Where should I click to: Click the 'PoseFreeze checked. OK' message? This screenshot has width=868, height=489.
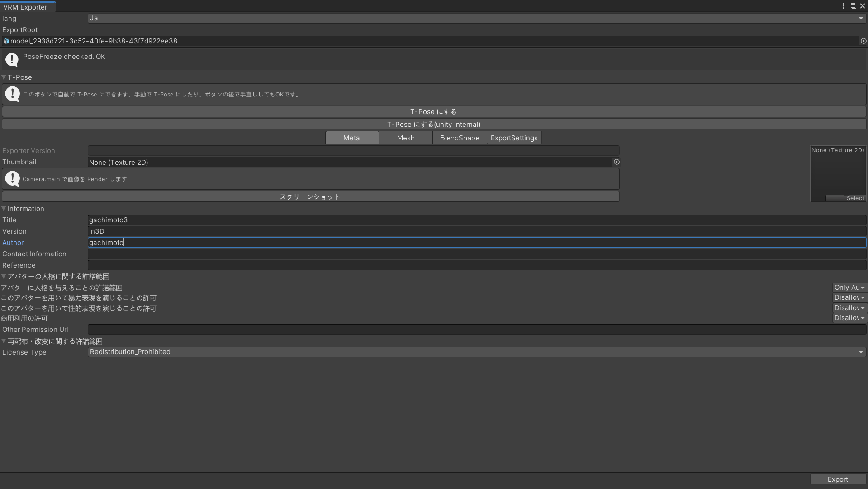click(x=64, y=57)
